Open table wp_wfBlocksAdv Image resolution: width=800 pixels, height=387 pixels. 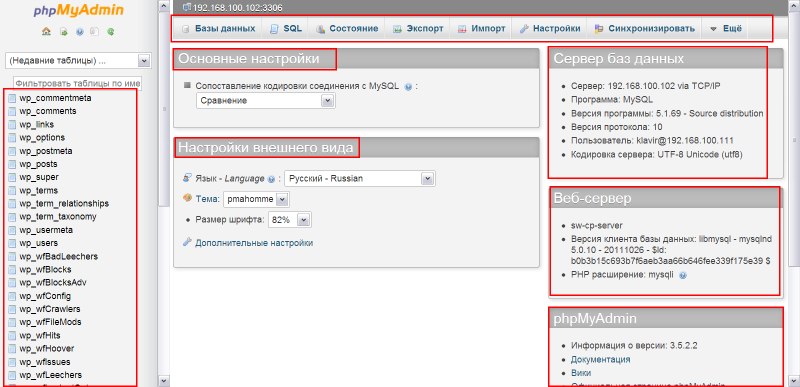53,283
